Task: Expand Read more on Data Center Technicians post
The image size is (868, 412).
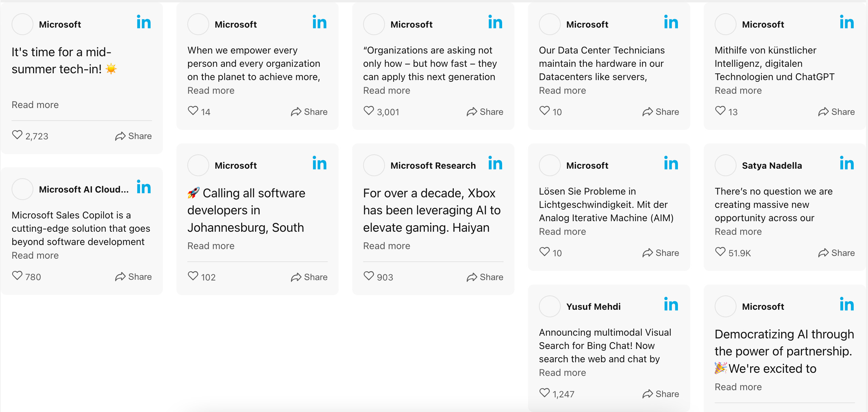Action: pos(562,91)
